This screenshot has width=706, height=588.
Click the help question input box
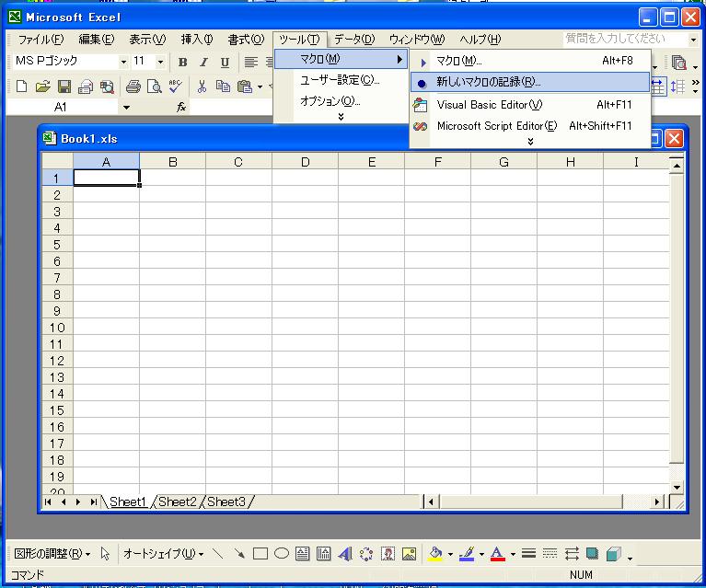coord(626,40)
